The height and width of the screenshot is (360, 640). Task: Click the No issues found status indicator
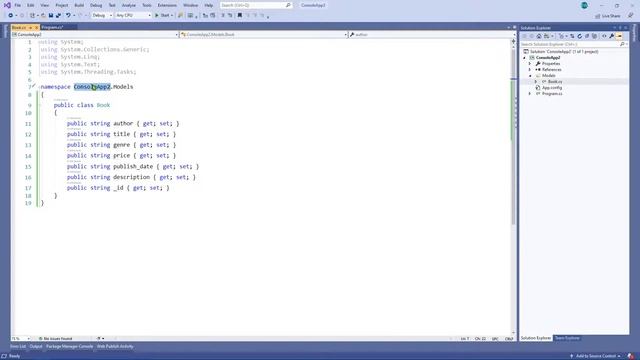click(56, 339)
